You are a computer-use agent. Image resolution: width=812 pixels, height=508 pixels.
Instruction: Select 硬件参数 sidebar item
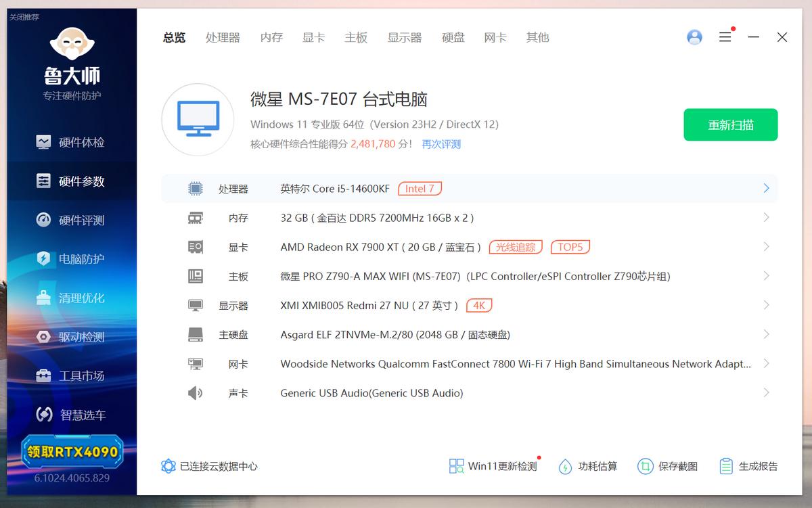[x=71, y=181]
